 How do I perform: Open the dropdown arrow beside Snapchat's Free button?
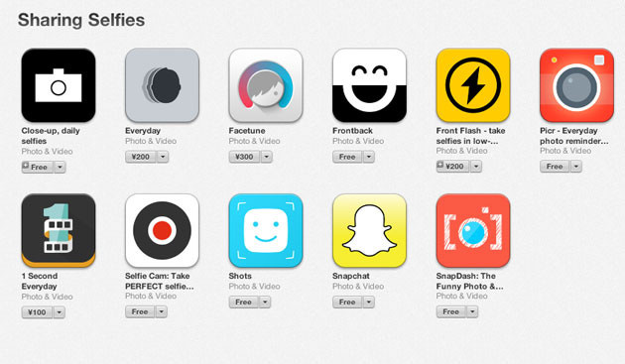click(369, 302)
